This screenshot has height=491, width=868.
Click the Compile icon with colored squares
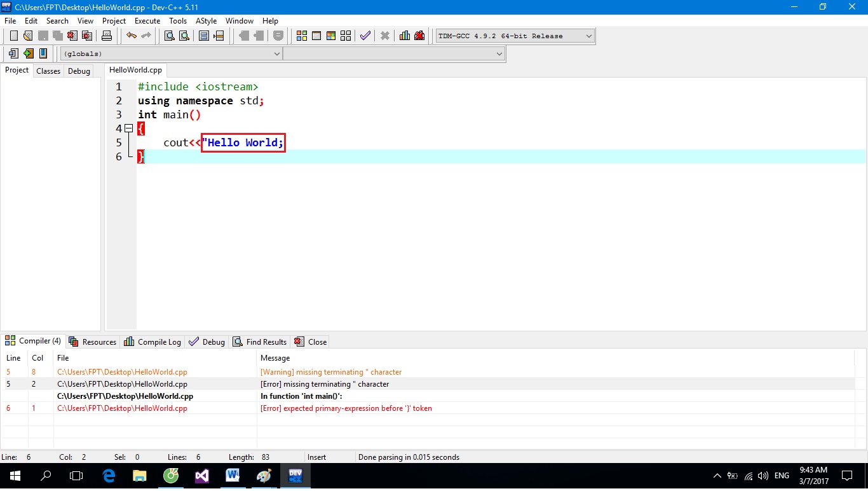point(302,36)
